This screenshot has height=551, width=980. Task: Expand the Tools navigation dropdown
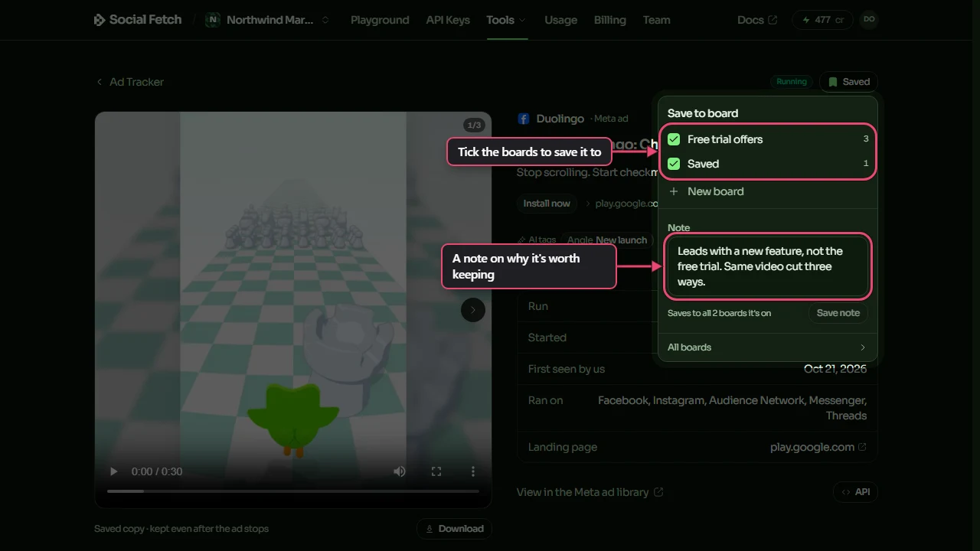506,20
